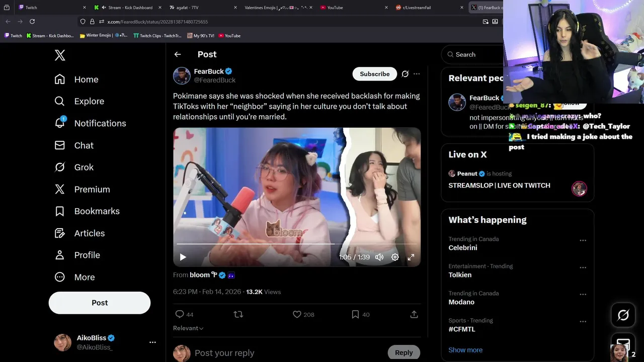This screenshot has width=644, height=362.
Task: Open the Modano trending topic
Action: [x=461, y=302]
